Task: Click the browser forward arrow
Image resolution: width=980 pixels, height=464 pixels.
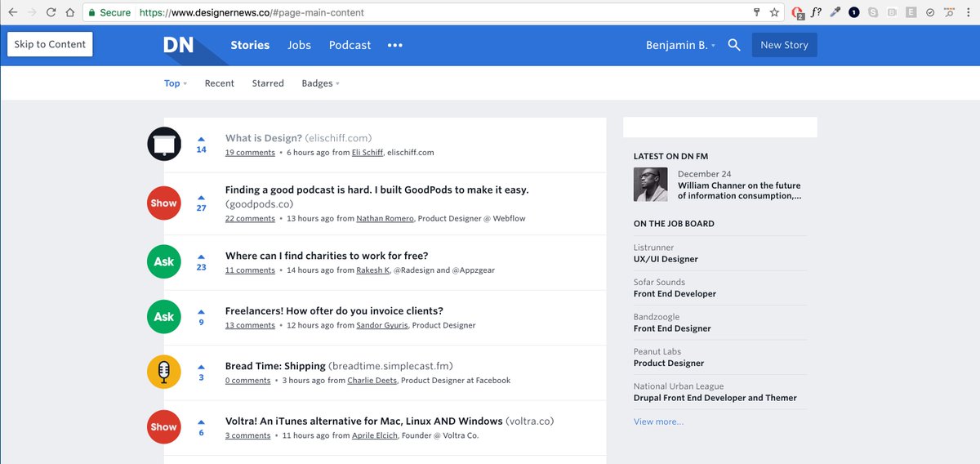Action: click(x=32, y=13)
